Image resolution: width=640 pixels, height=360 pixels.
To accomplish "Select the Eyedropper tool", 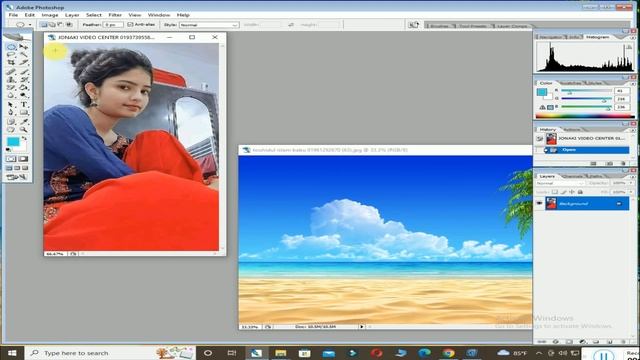I will [x=23, y=122].
